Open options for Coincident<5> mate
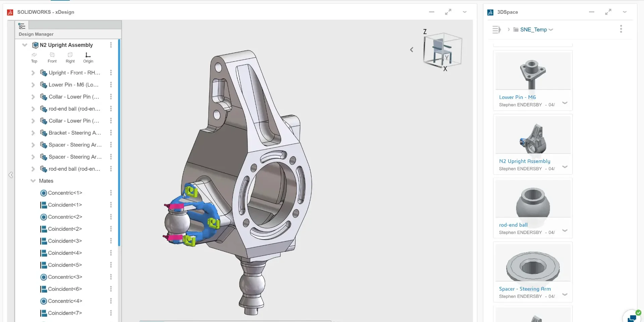 point(111,265)
